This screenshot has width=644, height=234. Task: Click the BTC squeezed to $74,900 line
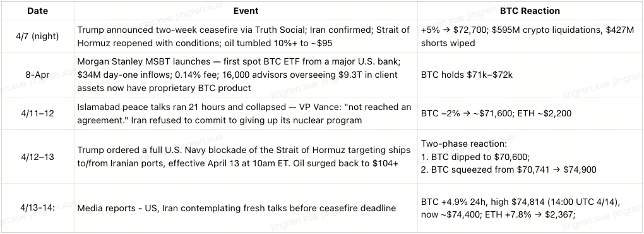508,169
